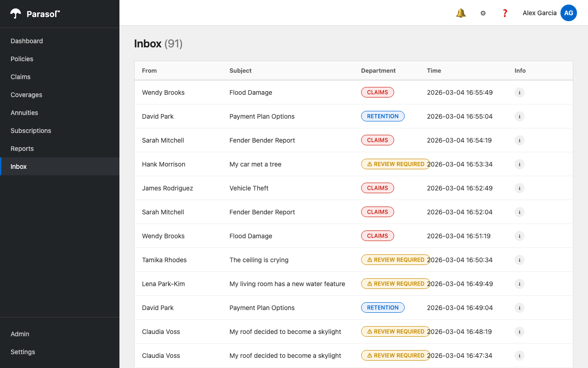The width and height of the screenshot is (588, 368).
Task: Open info for Wendy Brooks' Flood Damage message
Action: coord(520,92)
